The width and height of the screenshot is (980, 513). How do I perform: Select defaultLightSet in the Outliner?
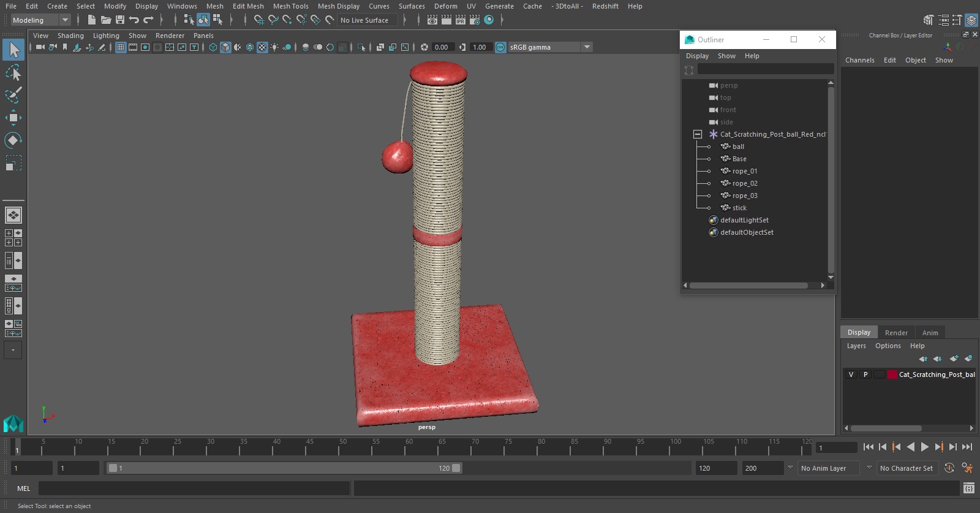[744, 220]
